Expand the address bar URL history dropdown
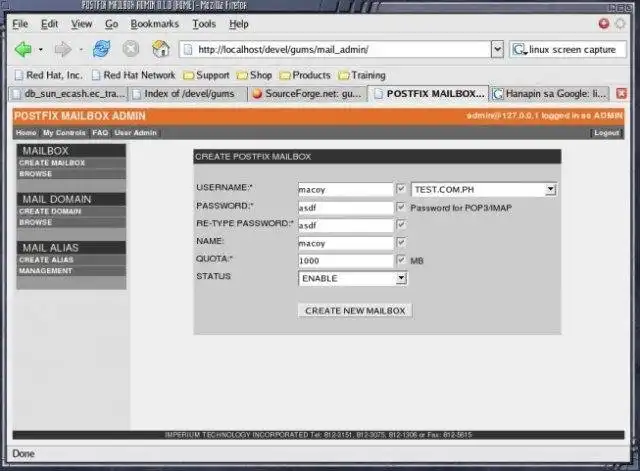The image size is (640, 471). coord(497,49)
